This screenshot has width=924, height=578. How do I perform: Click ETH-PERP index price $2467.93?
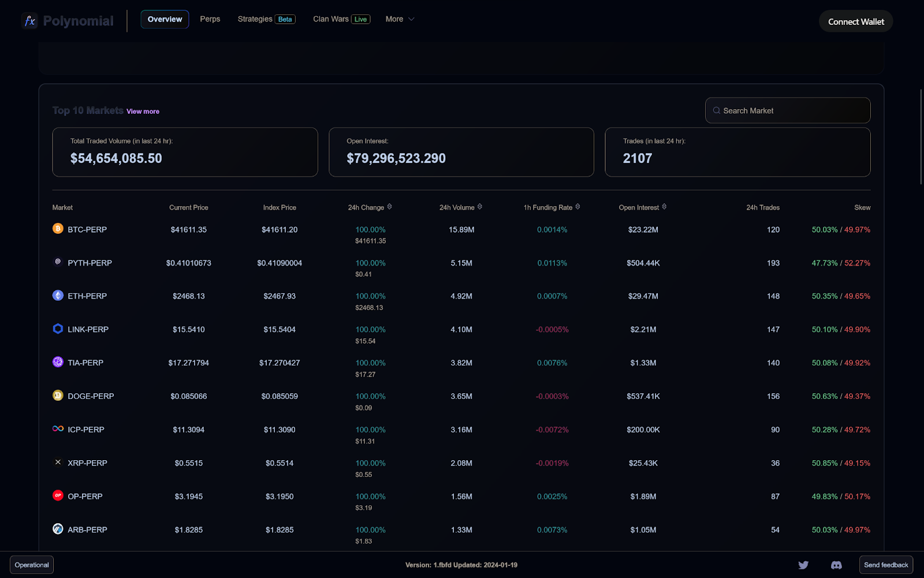280,296
